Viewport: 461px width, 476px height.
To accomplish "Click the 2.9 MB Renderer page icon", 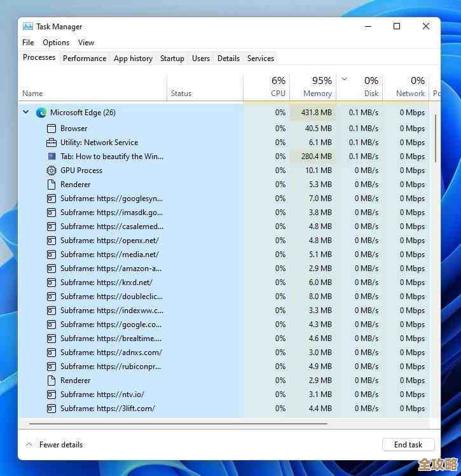I will (52, 381).
